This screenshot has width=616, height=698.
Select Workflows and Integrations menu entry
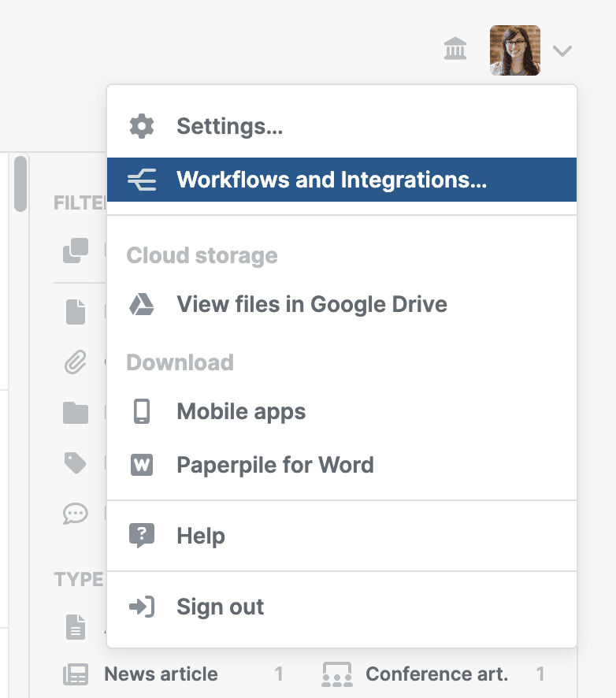click(x=332, y=180)
